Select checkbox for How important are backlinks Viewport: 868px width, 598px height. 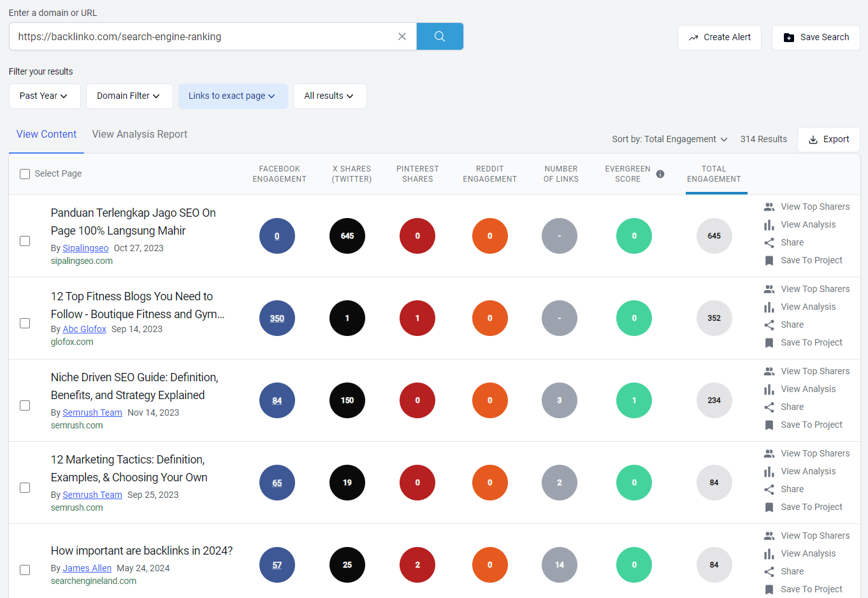25,570
